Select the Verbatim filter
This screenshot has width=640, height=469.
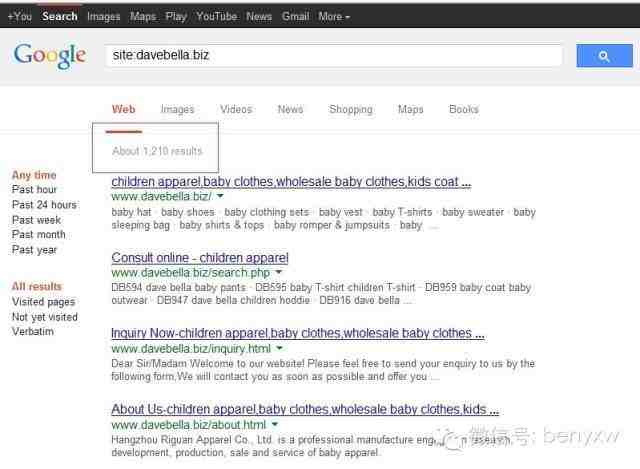(x=33, y=331)
